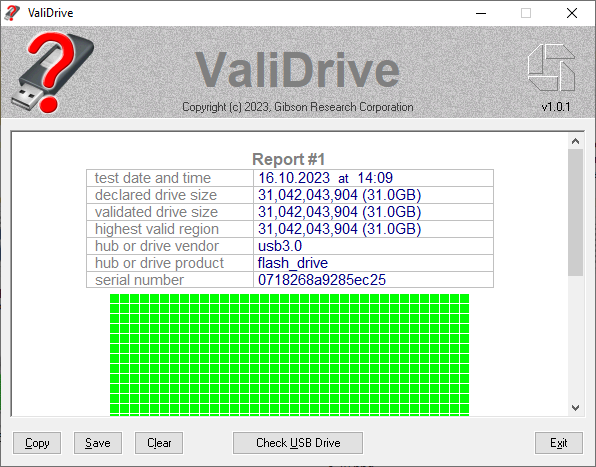This screenshot has height=467, width=596.
Task: Start test with Check USB Drive button
Action: click(298, 443)
